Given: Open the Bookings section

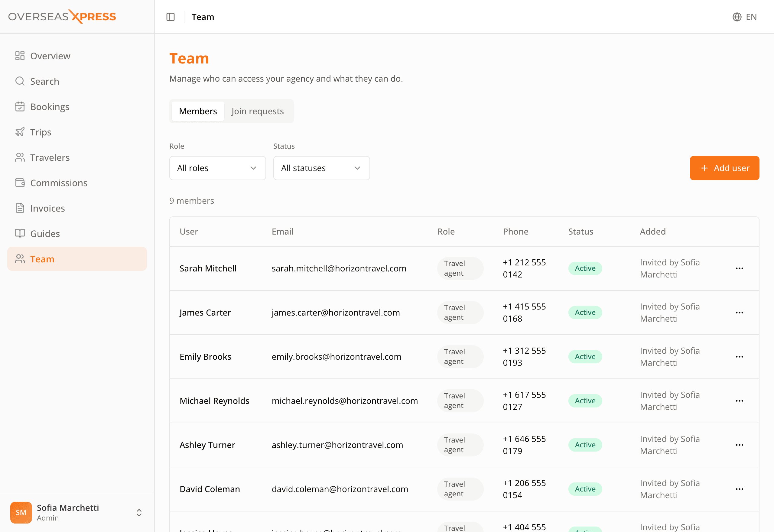Looking at the screenshot, I should tap(77, 107).
